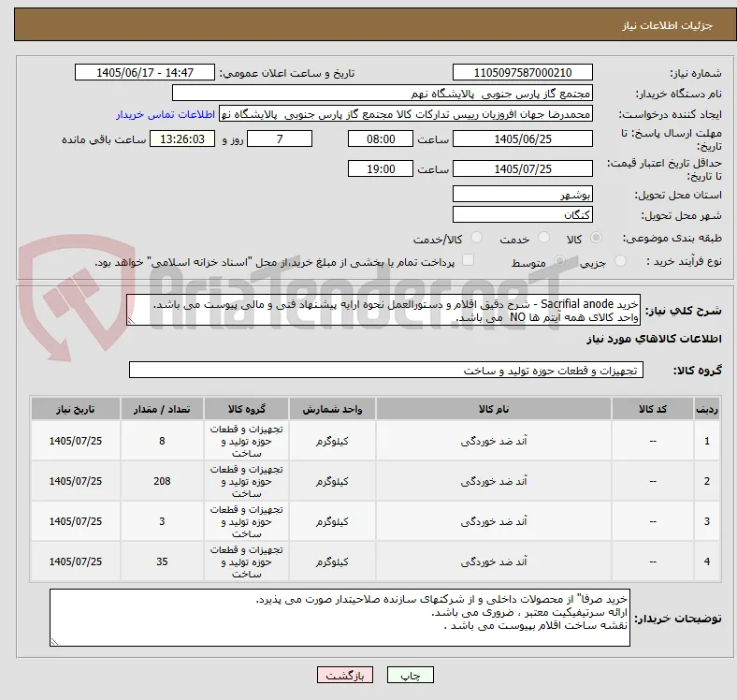Click the announcement date field 1405/06/17 - 14:47
Screen dimensions: 737x700
coord(145,72)
